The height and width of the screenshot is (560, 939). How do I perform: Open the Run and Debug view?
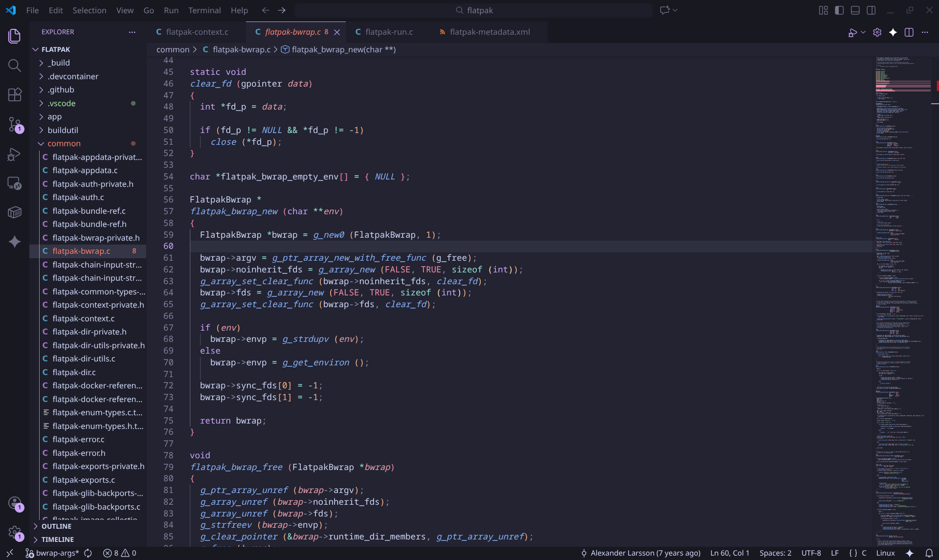click(14, 154)
